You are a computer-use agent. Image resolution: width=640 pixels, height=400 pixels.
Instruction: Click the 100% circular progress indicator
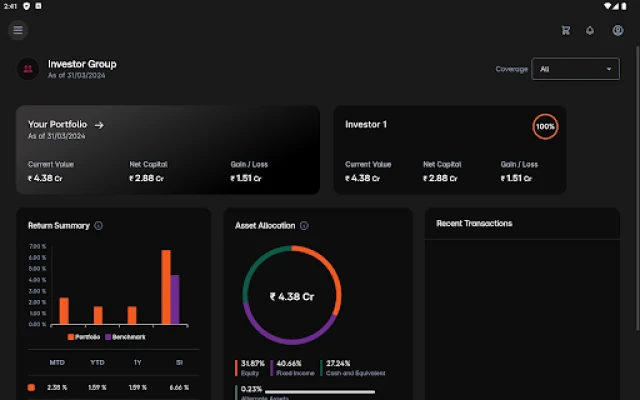545,127
